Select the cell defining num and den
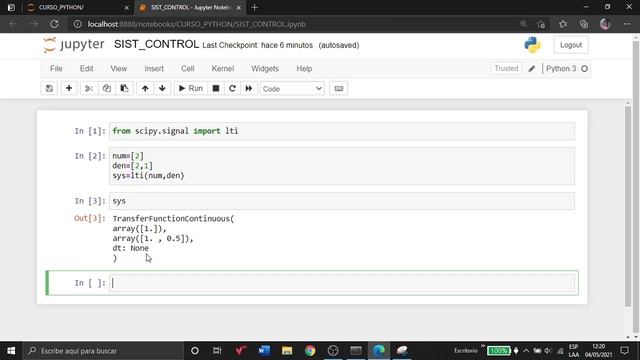Image resolution: width=640 pixels, height=360 pixels. [342, 166]
